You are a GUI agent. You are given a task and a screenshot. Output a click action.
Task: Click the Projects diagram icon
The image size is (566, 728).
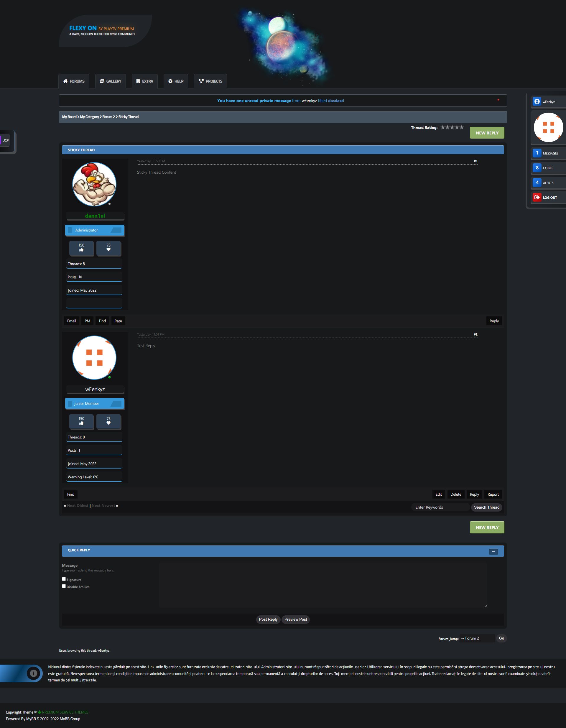click(x=201, y=81)
